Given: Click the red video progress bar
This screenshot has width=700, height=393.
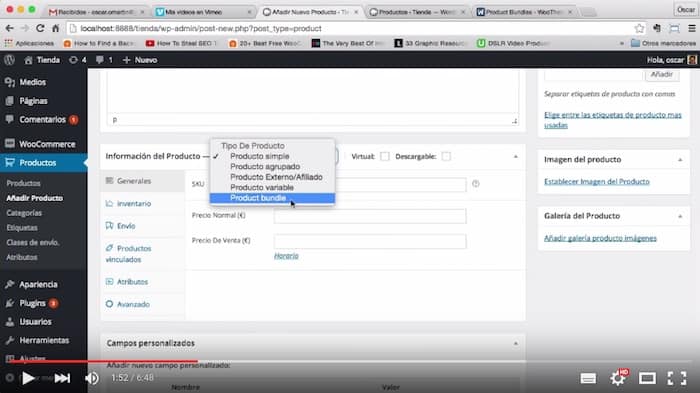Looking at the screenshot, I should tap(104, 361).
